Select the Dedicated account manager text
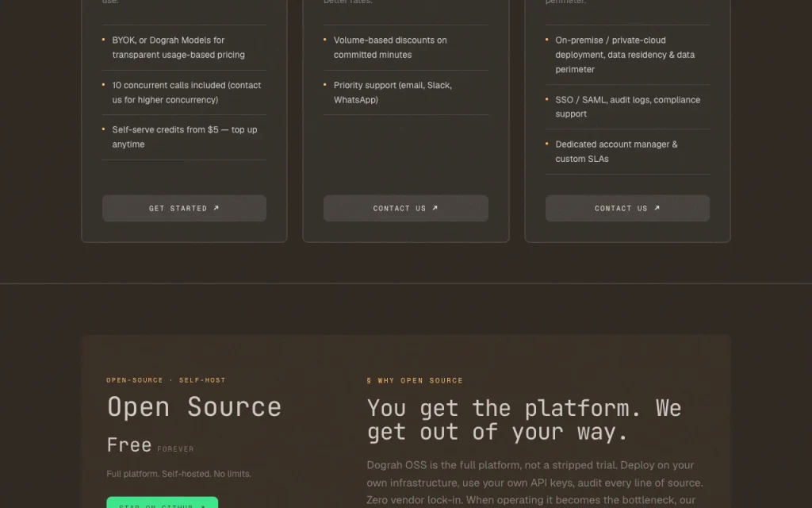This screenshot has height=508, width=812. 616,152
